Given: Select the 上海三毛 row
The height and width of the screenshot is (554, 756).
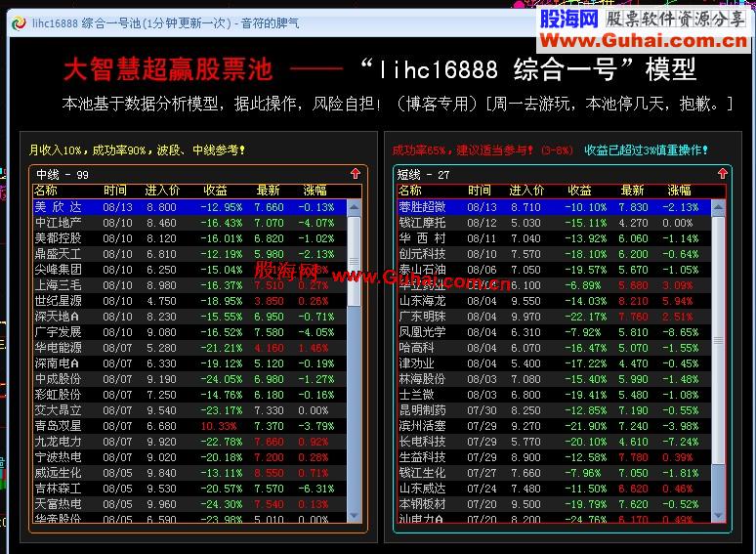Looking at the screenshot, I should pyautogui.click(x=189, y=285).
